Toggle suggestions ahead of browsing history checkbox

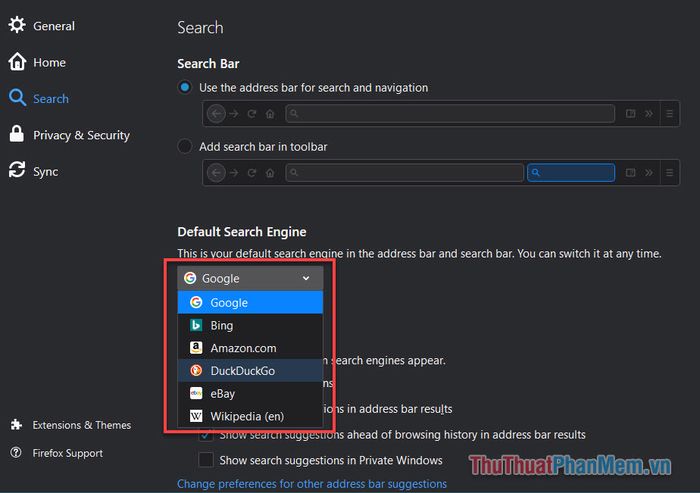coord(206,435)
